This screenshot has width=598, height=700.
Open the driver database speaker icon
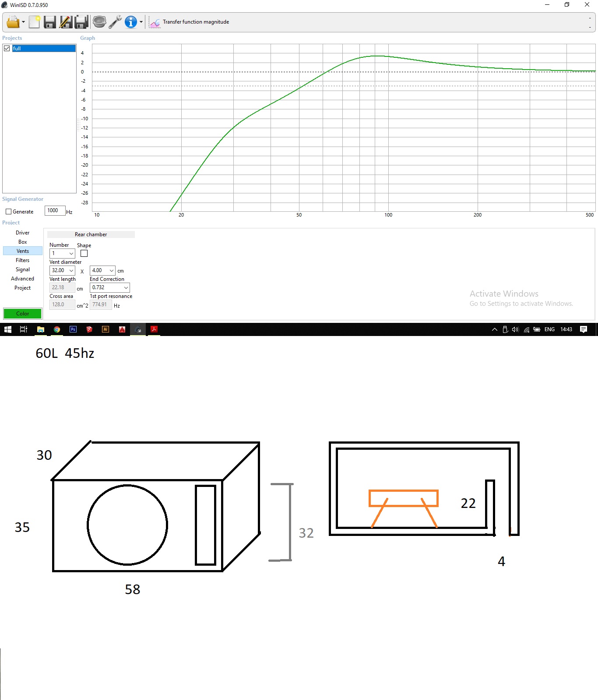99,22
